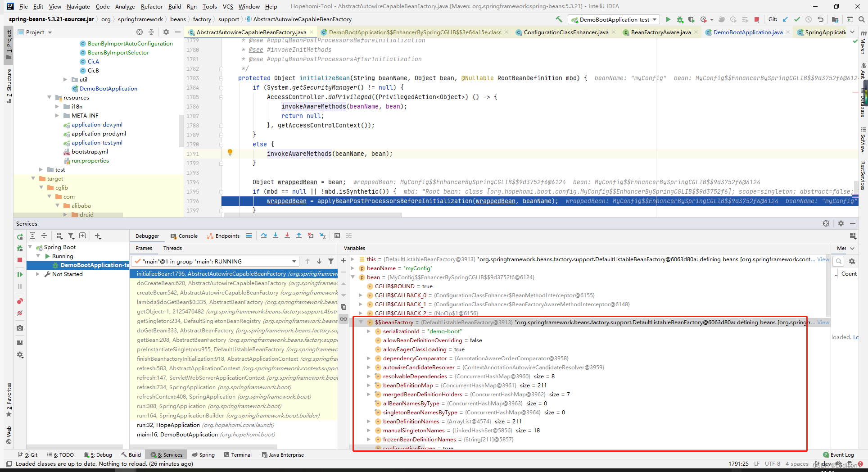Screen dimensions: 868x472
Task: Open Search Everywhere with the magnifier icon
Action: [x=861, y=19]
